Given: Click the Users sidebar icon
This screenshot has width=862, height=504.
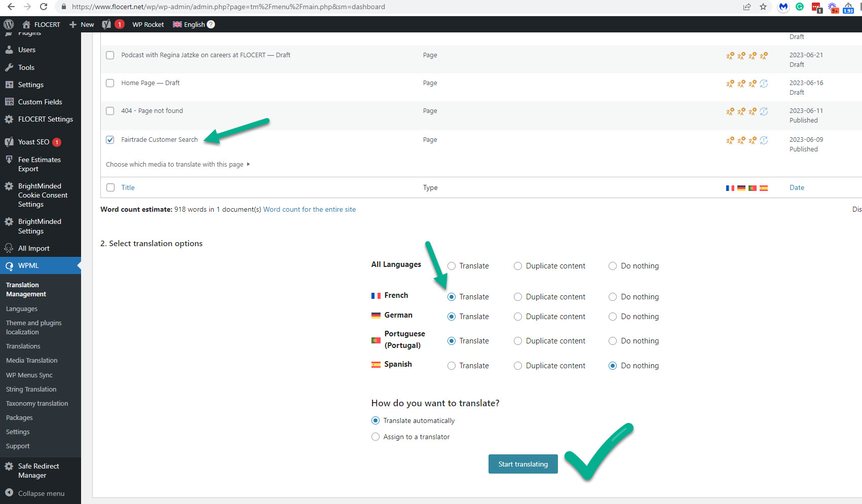Looking at the screenshot, I should click(x=9, y=50).
